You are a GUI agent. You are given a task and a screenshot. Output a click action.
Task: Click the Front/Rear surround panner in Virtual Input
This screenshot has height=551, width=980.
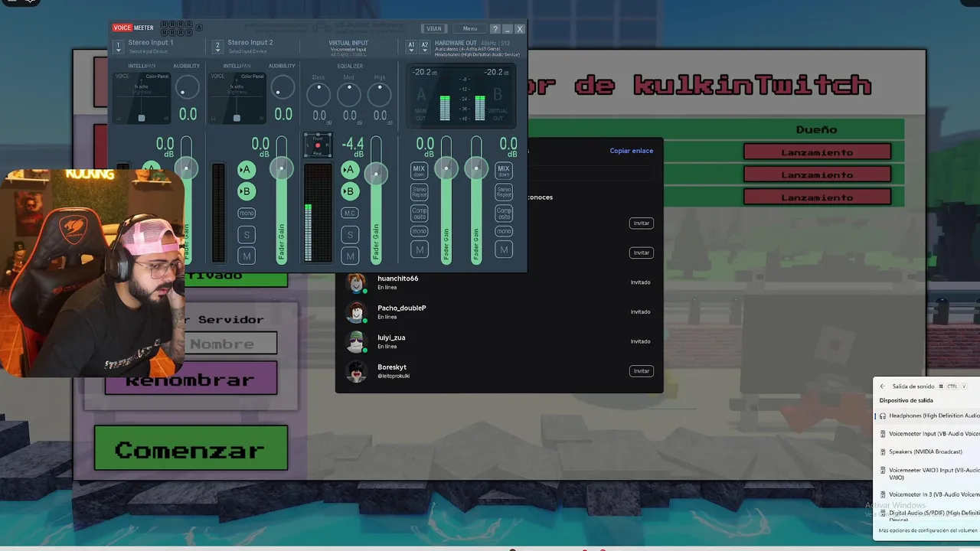coord(318,145)
